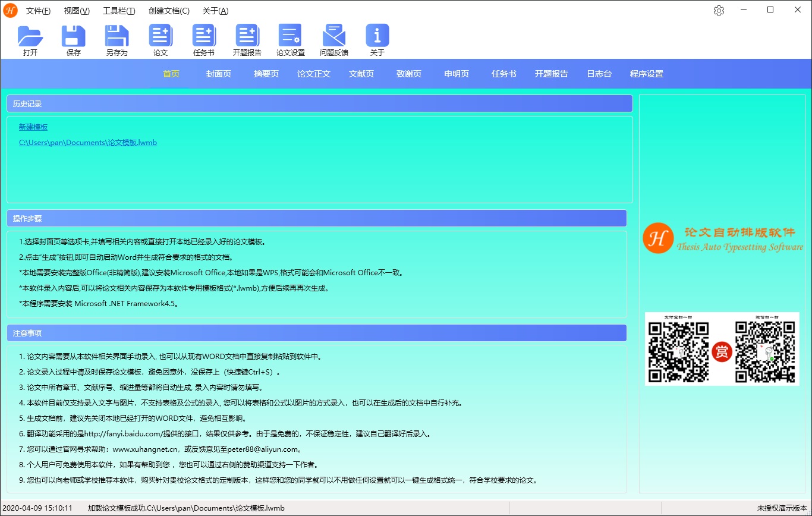The width and height of the screenshot is (812, 516).
Task: Click note 3 about chapter numbering auto-generation
Action: (x=140, y=388)
